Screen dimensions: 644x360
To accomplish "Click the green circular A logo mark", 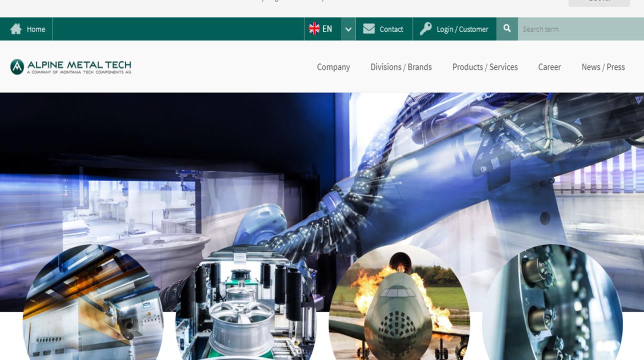I will coord(16,65).
